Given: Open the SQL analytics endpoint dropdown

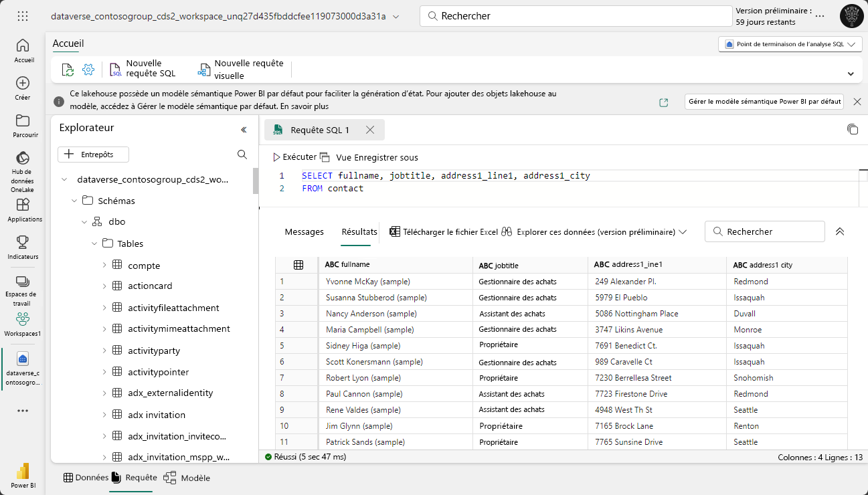Looking at the screenshot, I should 790,44.
